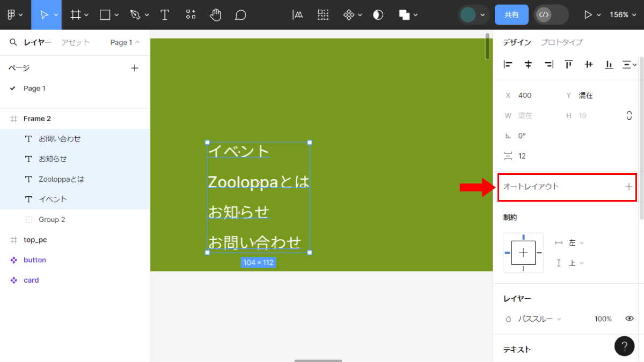Add auto layout with plus icon
Screen dimensions: 644x362
coord(629,187)
